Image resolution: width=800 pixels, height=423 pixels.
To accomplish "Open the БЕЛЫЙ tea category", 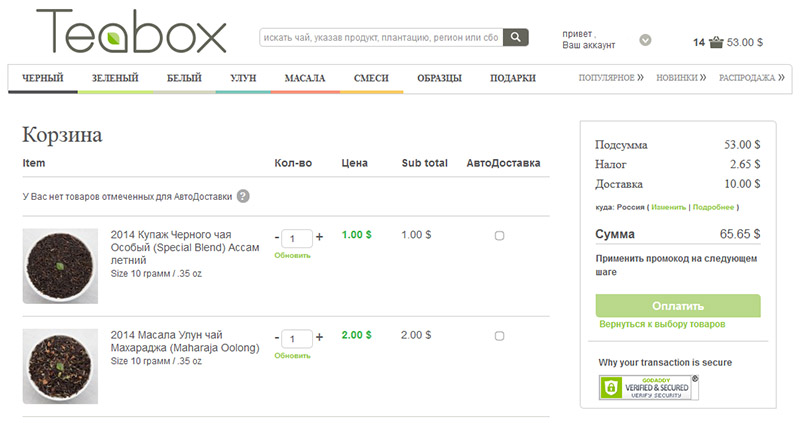I will 184,78.
